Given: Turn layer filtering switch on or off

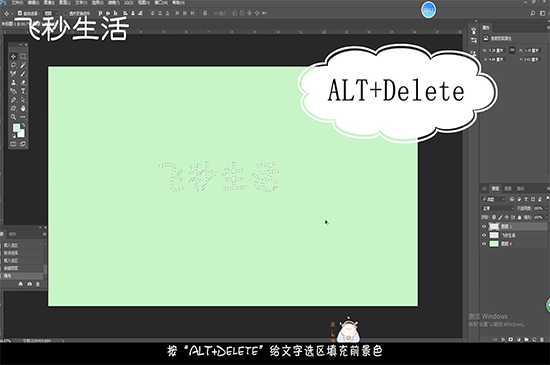Looking at the screenshot, I should point(548,198).
